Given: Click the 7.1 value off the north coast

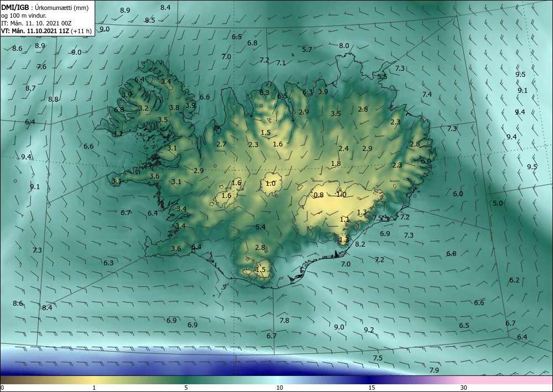Looking at the screenshot, I should pos(281,63).
